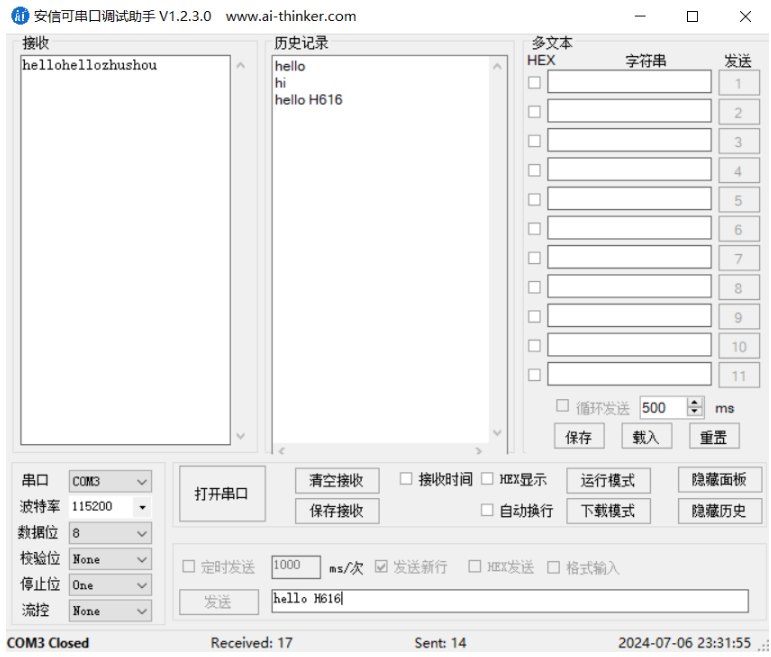Click multi-text send button 1
Image resolution: width=771 pixels, height=657 pixels.
[x=739, y=83]
